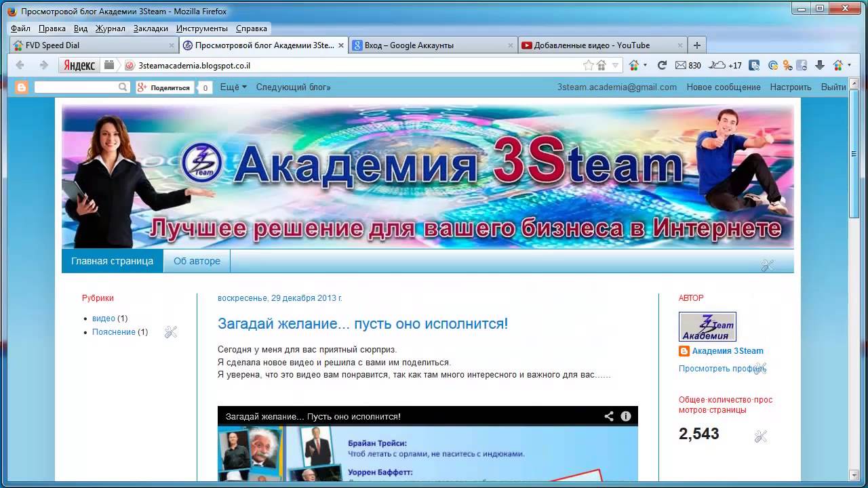Screen dimensions: 868x488
Task: Click the magnifier icon in Blogger search box
Action: click(x=123, y=87)
